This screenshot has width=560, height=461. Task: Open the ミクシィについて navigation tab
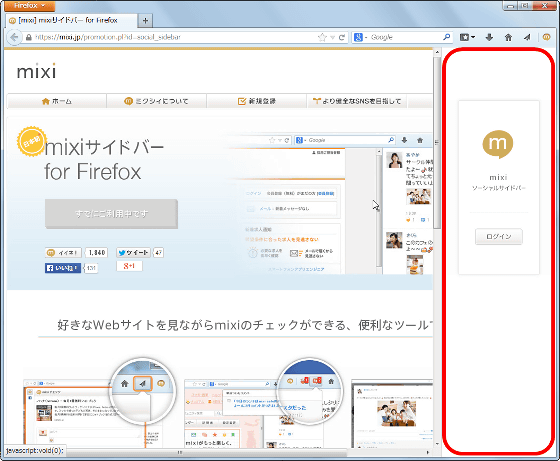tap(156, 101)
